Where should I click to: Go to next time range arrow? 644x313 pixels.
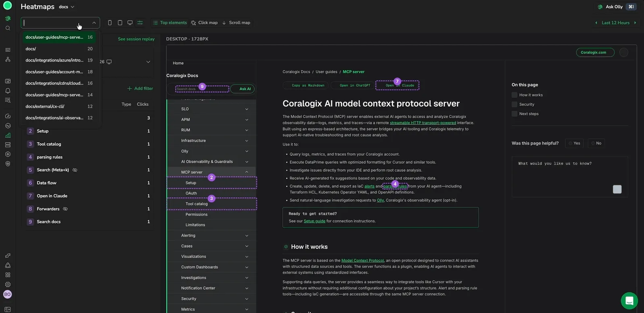635,23
